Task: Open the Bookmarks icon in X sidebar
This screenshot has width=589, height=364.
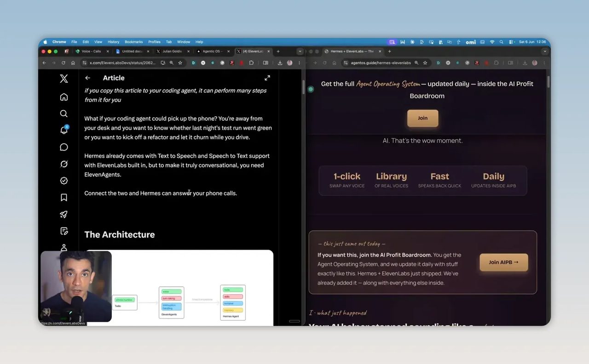Action: (64, 198)
